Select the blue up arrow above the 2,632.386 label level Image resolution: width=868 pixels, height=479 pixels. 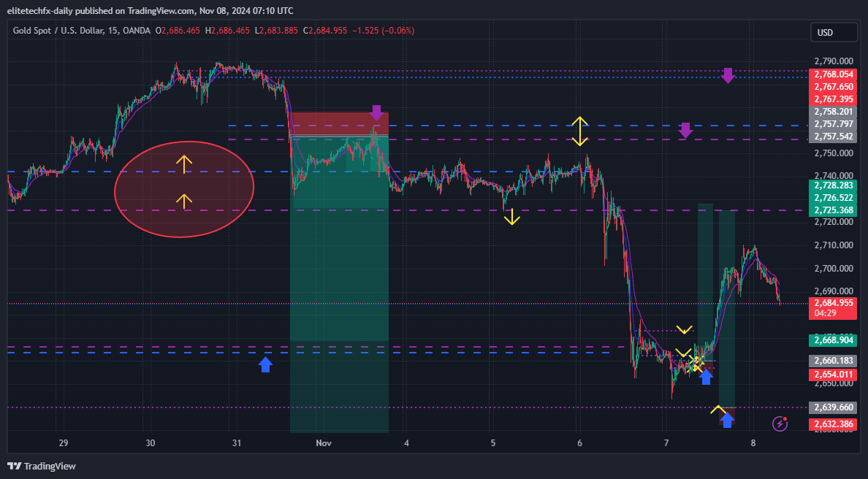pos(728,420)
